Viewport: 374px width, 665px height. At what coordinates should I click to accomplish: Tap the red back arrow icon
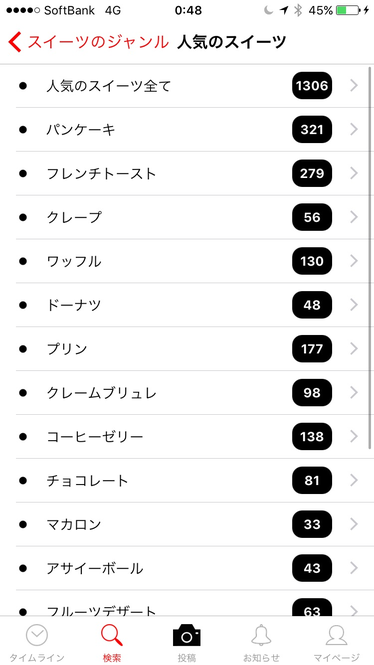pyautogui.click(x=14, y=42)
